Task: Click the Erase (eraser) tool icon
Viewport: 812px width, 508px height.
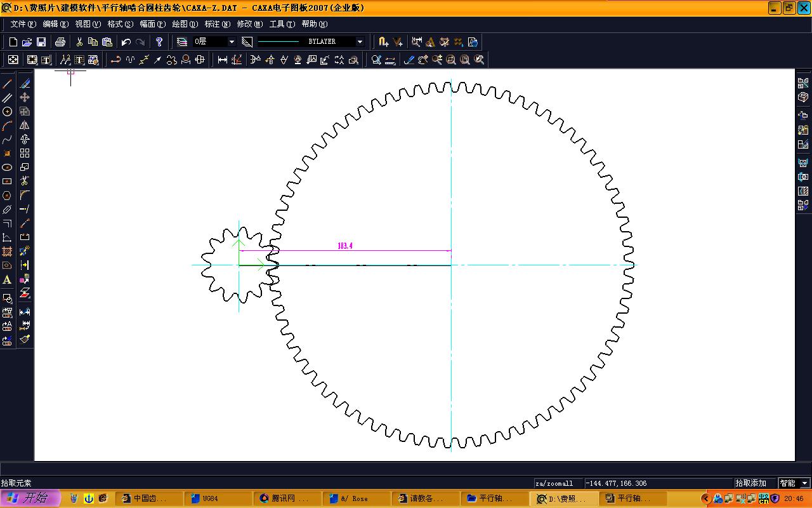Action: pos(25,84)
